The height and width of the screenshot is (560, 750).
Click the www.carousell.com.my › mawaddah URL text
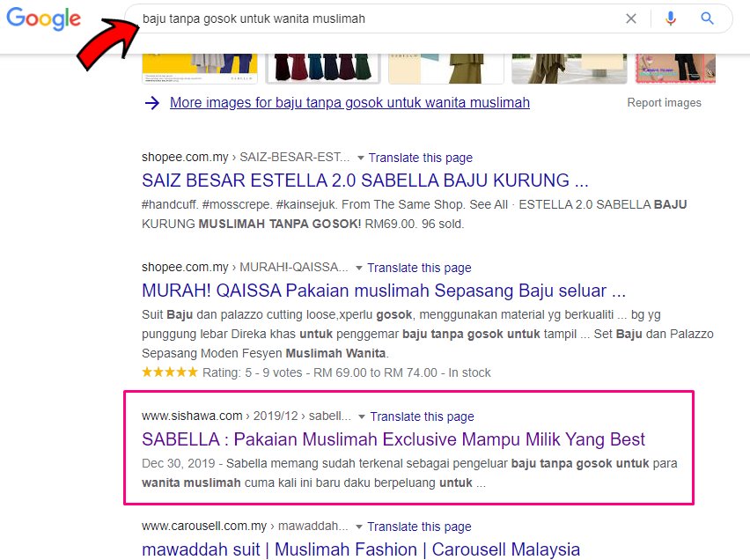[x=245, y=526]
